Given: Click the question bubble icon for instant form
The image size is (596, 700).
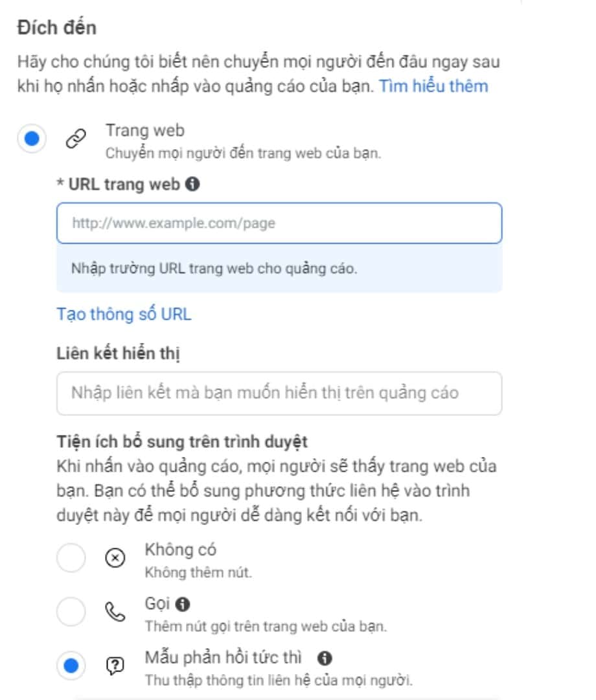Looking at the screenshot, I should 115,666.
